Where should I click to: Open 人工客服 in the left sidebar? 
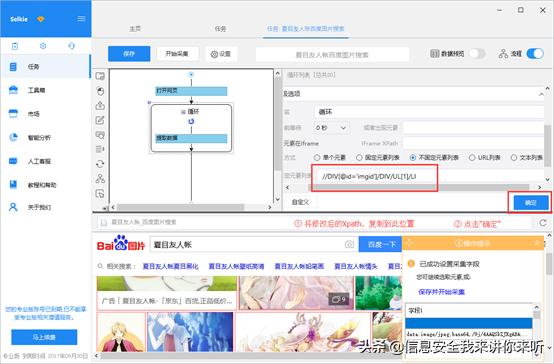tap(45, 161)
